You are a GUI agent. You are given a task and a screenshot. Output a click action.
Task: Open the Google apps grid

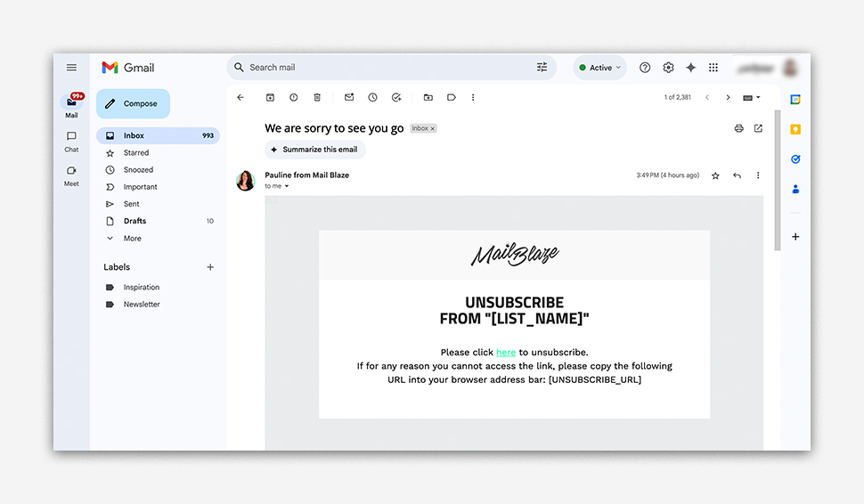[713, 68]
